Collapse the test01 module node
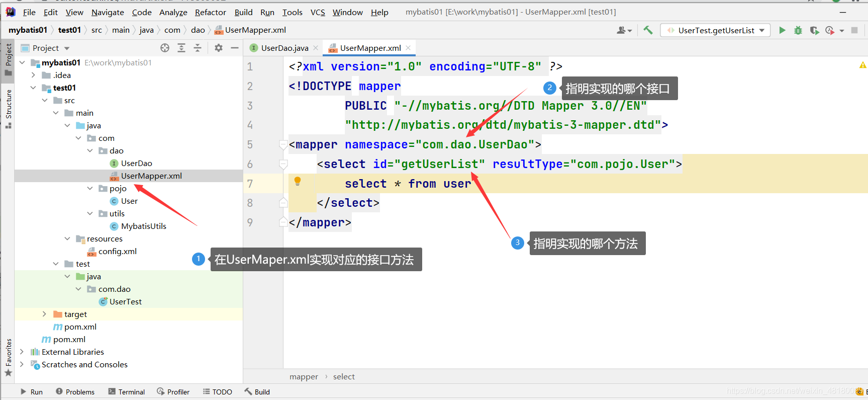This screenshot has width=868, height=400. pos(33,88)
